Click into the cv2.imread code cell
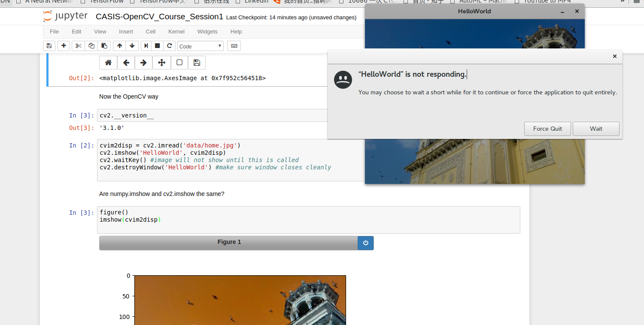 [231, 160]
